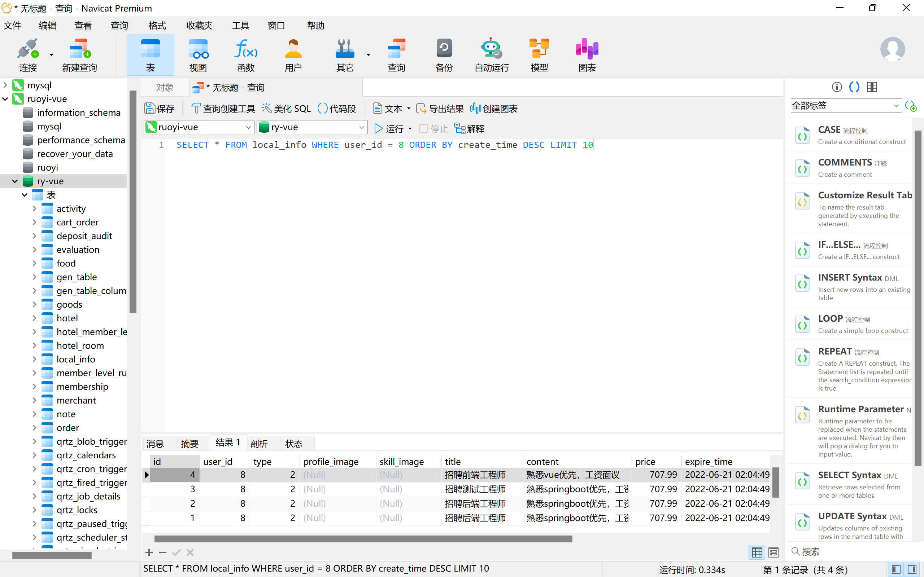Toggle the right side panel visibility
The width and height of the screenshot is (924, 577).
pyautogui.click(x=912, y=570)
